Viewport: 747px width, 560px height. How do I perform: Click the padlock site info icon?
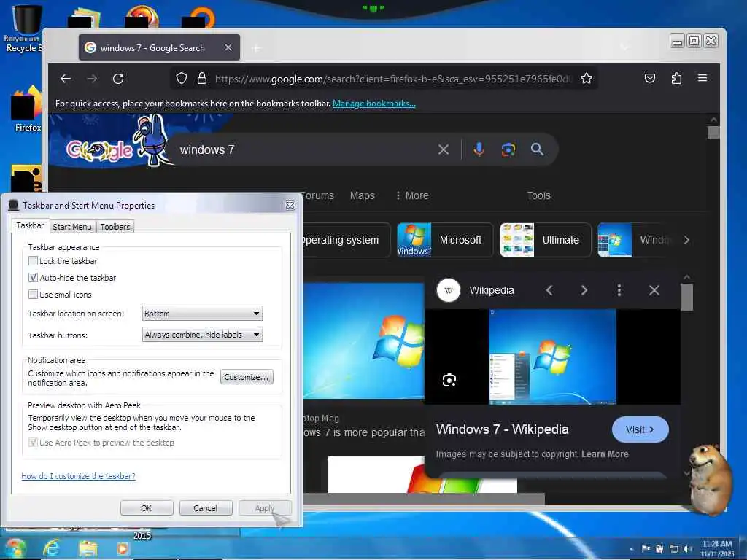pos(202,78)
